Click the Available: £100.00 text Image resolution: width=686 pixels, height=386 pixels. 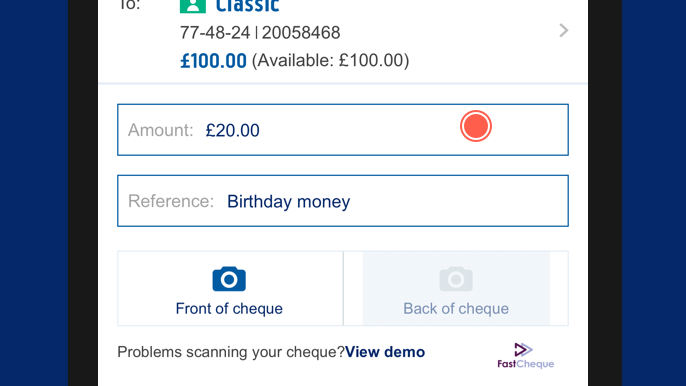click(x=331, y=60)
